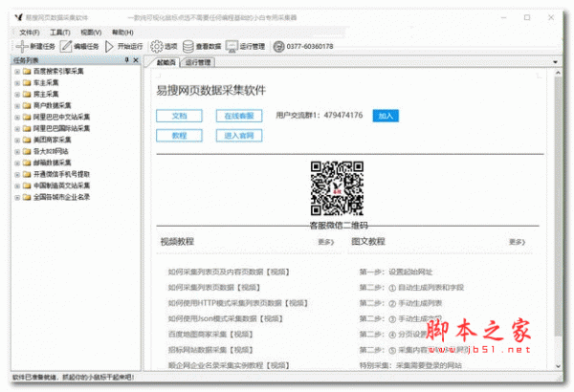Screen dimensions: 574x392
Task: Click the phone support icon 0377-60360178
Action: tap(279, 47)
